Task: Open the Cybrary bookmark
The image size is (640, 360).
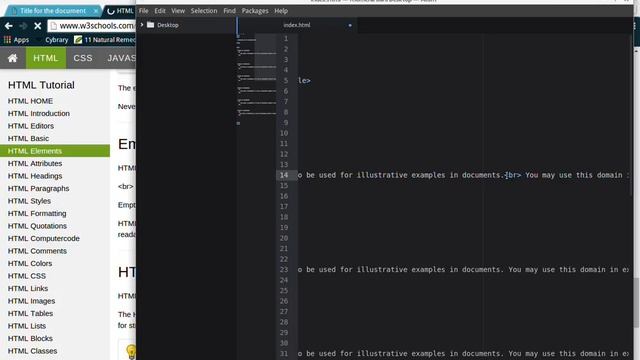Action: coord(57,40)
